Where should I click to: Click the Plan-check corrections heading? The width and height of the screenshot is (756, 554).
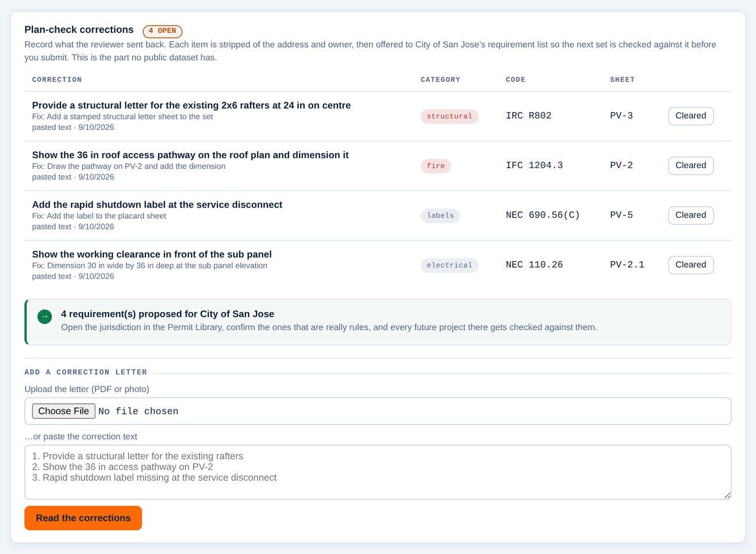pos(79,30)
